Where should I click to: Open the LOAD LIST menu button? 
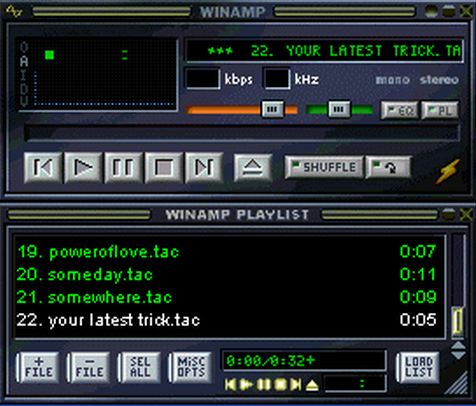click(418, 367)
